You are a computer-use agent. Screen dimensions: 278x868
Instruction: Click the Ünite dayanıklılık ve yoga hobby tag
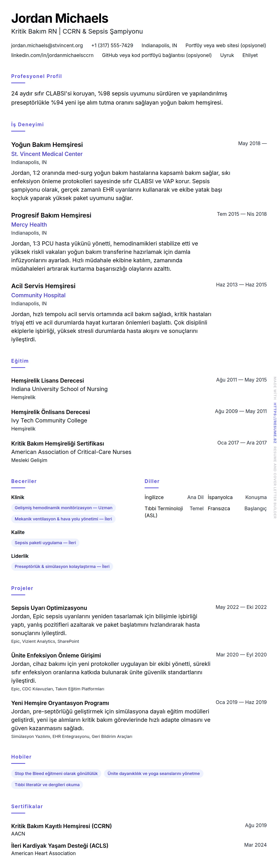click(x=154, y=773)
